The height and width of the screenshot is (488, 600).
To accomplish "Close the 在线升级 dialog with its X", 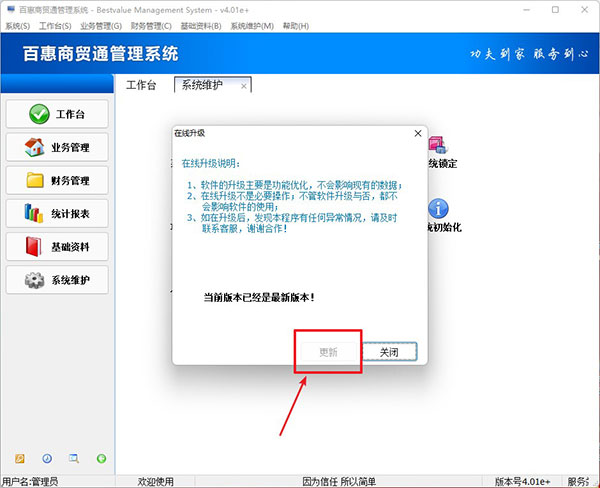I will [418, 133].
